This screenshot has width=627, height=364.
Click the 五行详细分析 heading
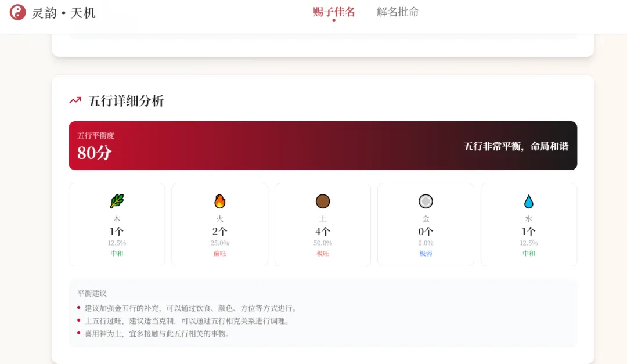coord(126,101)
